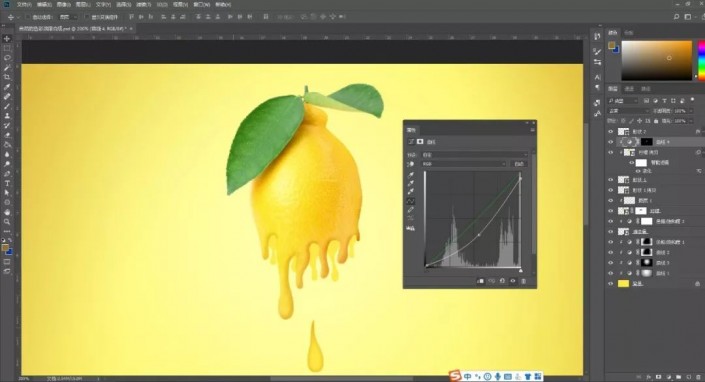Select the Pen tool
Viewport: 705px width, 382px height.
coord(7,173)
